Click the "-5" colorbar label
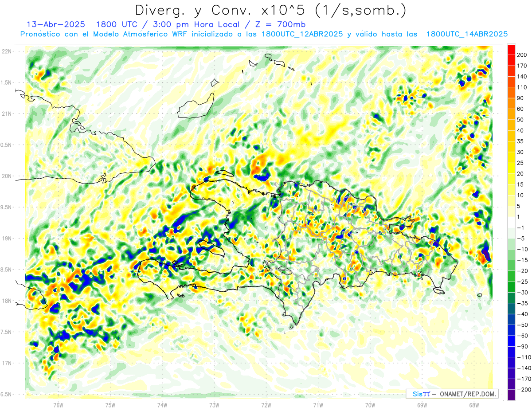 coord(520,239)
